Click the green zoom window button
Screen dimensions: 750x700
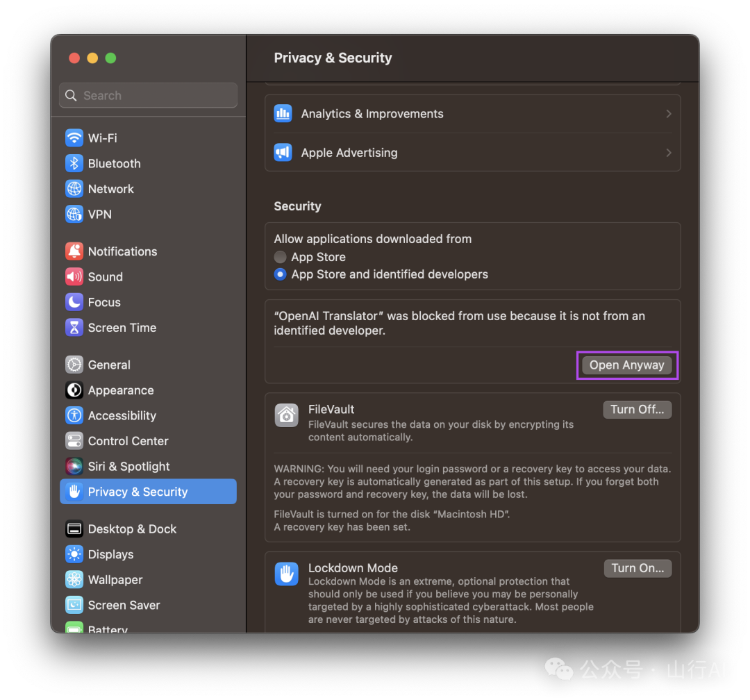tap(110, 58)
